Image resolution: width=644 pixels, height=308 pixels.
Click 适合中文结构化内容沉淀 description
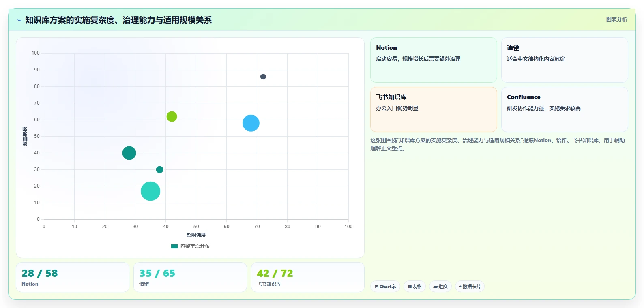point(536,59)
